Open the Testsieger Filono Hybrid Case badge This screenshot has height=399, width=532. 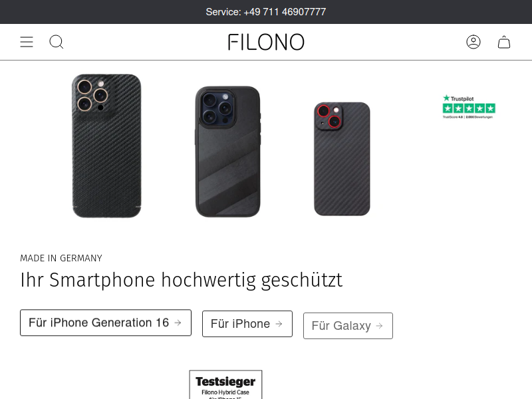click(x=225, y=385)
